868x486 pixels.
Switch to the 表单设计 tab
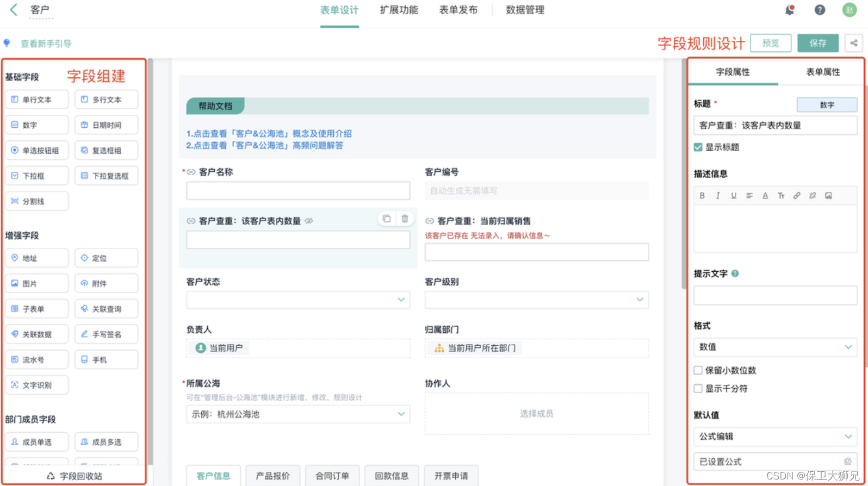[339, 10]
